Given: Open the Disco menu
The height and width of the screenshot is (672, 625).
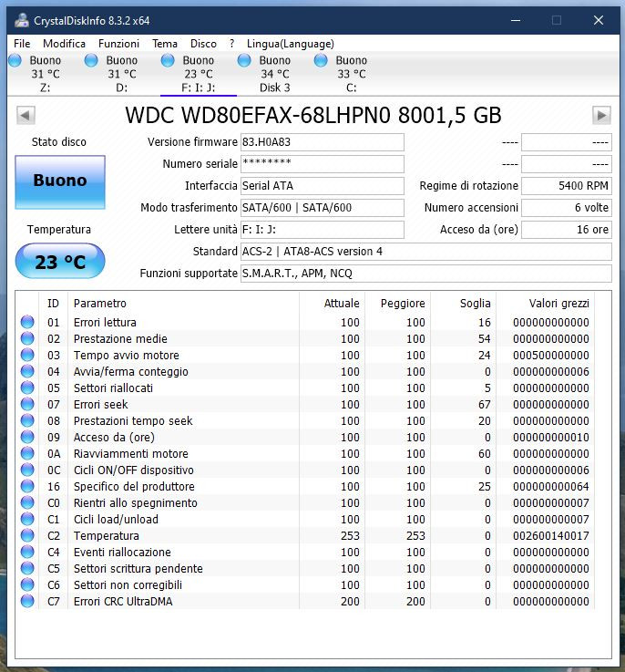Looking at the screenshot, I should click(203, 44).
